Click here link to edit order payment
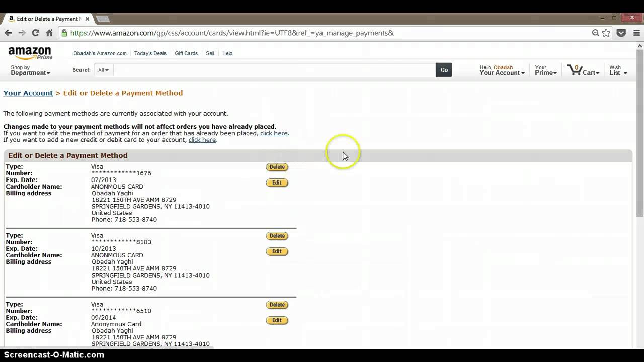The height and width of the screenshot is (362, 644). click(274, 133)
